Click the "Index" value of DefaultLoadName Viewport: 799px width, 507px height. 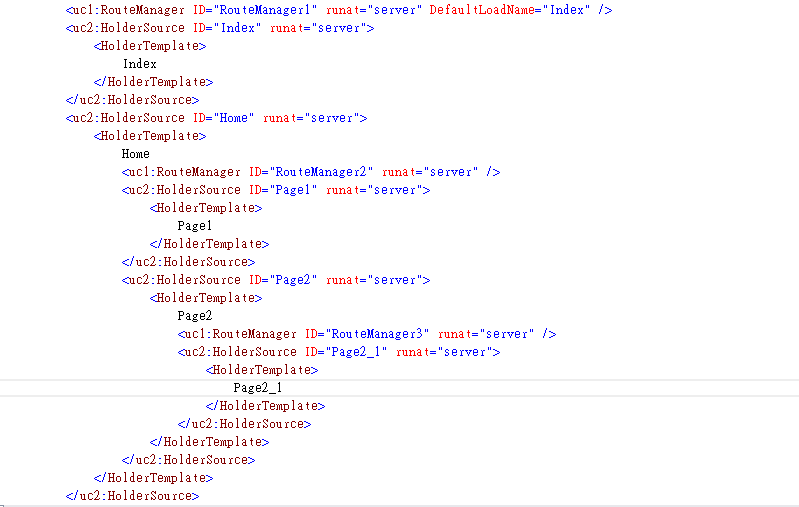point(567,10)
